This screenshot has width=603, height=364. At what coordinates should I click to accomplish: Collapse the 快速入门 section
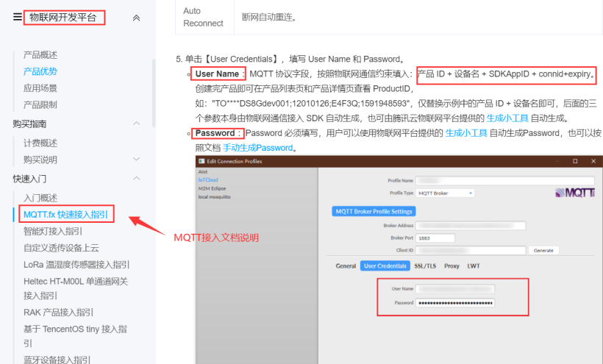(136, 178)
